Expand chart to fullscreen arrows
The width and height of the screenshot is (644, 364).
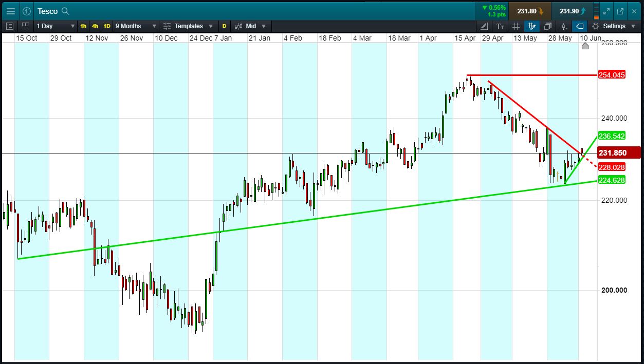pyautogui.click(x=606, y=11)
